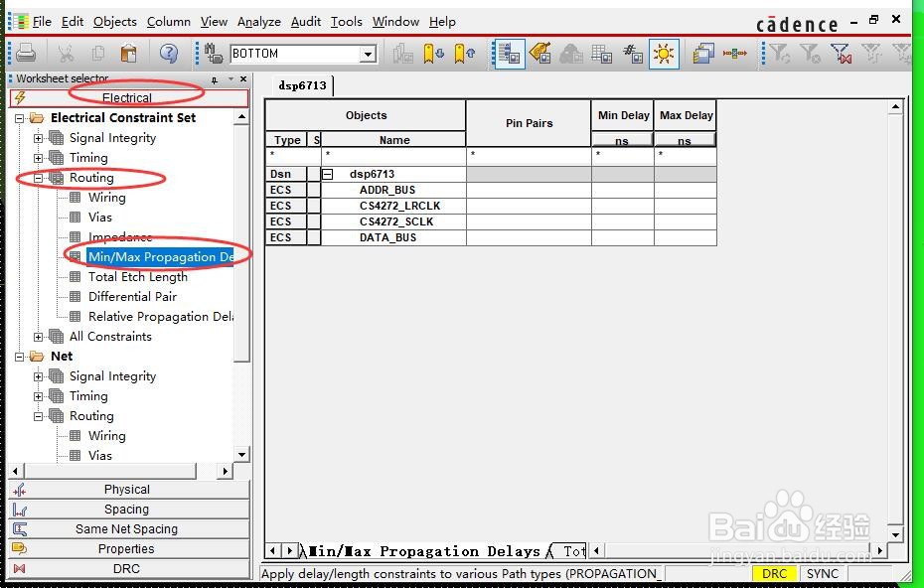Click the worksheet tree scroll down arrow

[241, 454]
